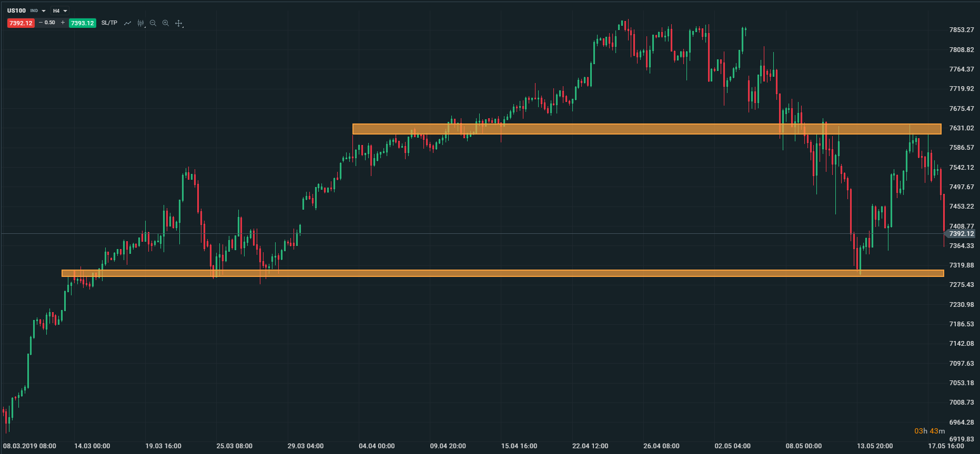Viewport: 980px width, 454px height.
Task: Click price axis label 6919.83
Action: [961, 439]
